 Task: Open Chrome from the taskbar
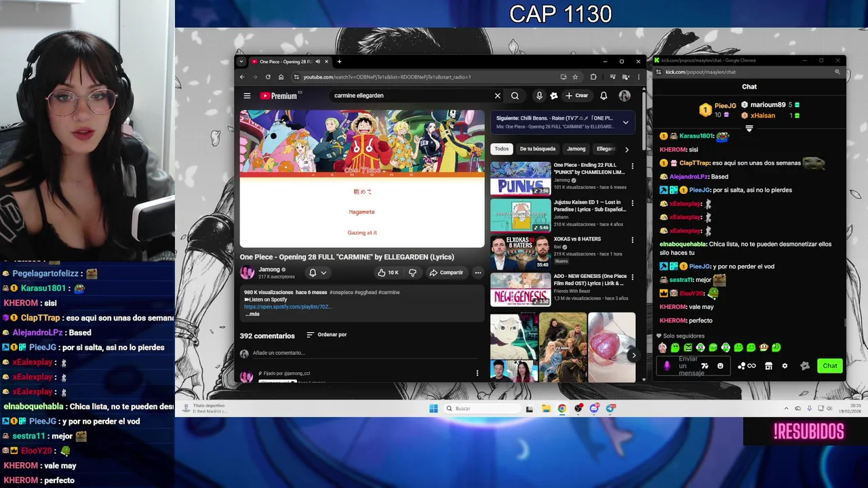(x=562, y=408)
